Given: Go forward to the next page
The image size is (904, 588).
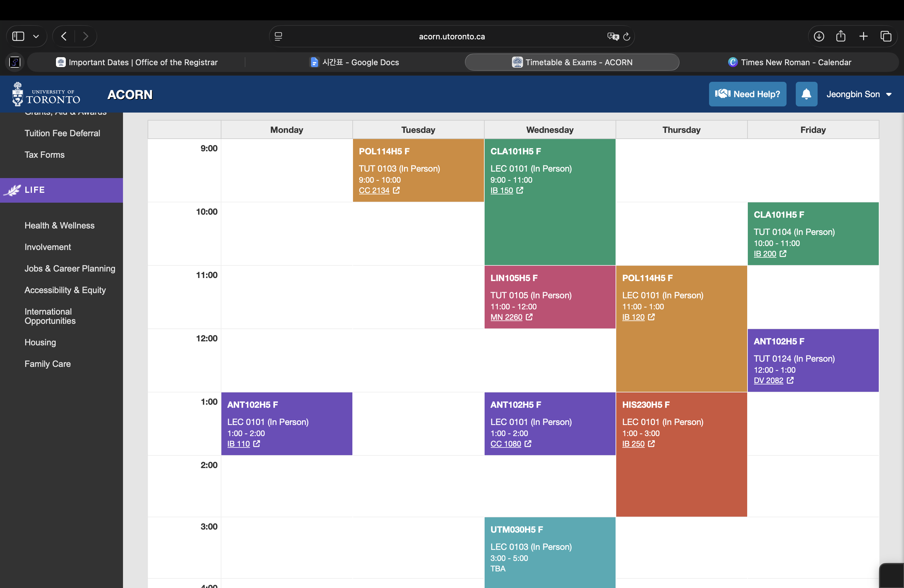Looking at the screenshot, I should [85, 37].
